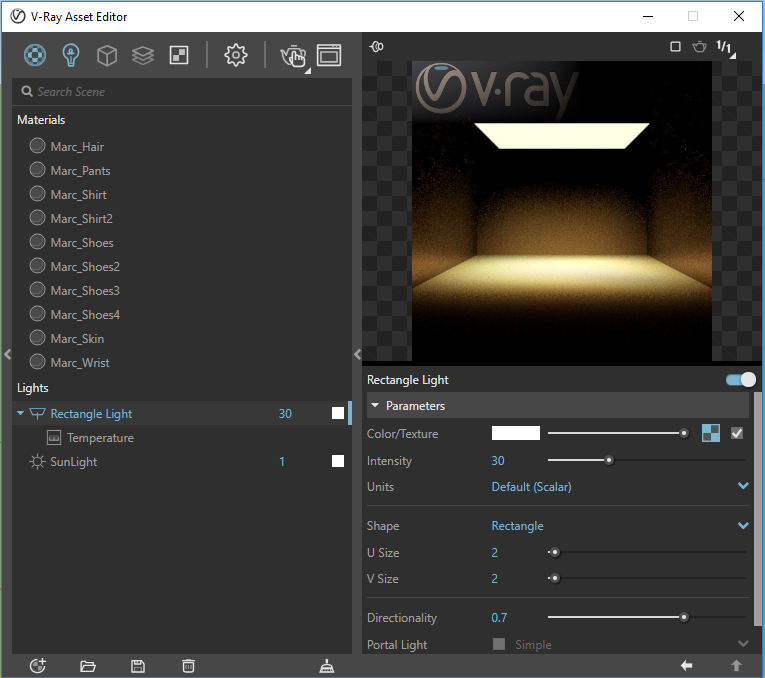Screen dimensions: 765x678
Task: Open the Lights category lightbulb icon
Action: 71,55
